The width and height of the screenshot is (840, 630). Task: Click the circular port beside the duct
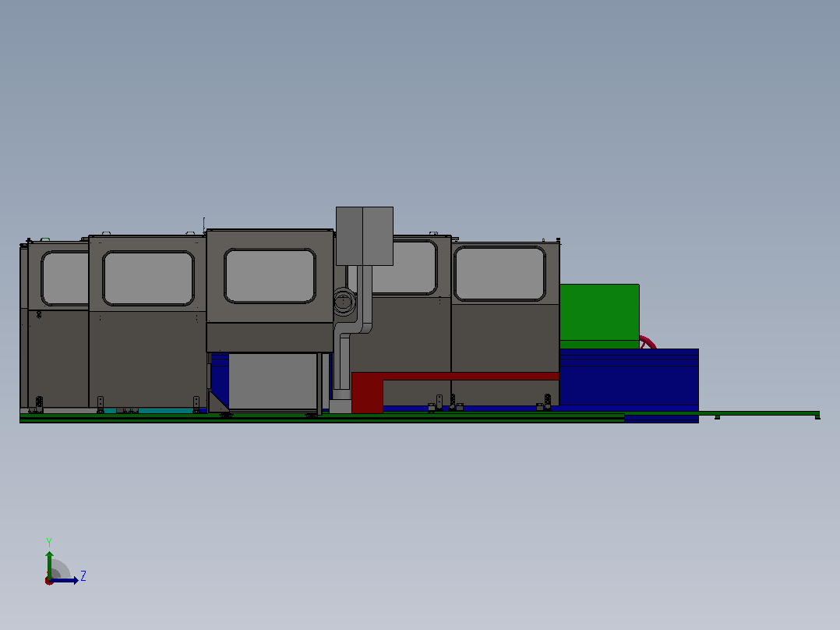(344, 301)
